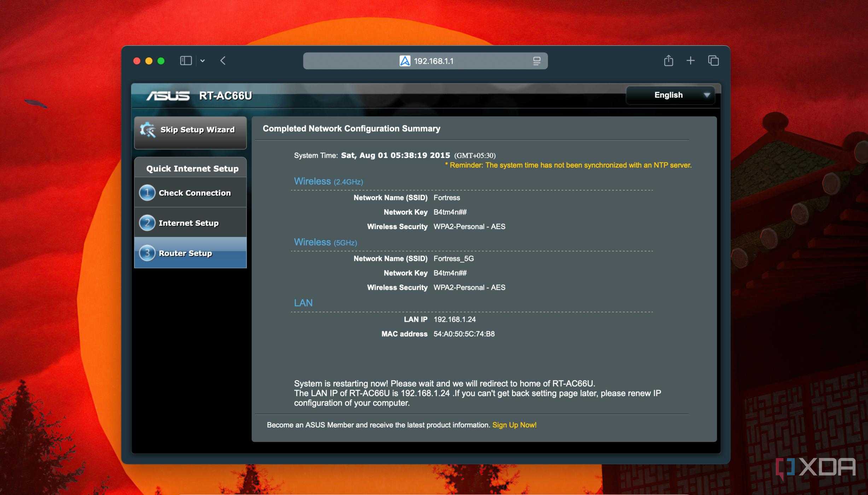Click the 2.4GHz Network Key value
Image resolution: width=868 pixels, height=495 pixels.
[450, 212]
